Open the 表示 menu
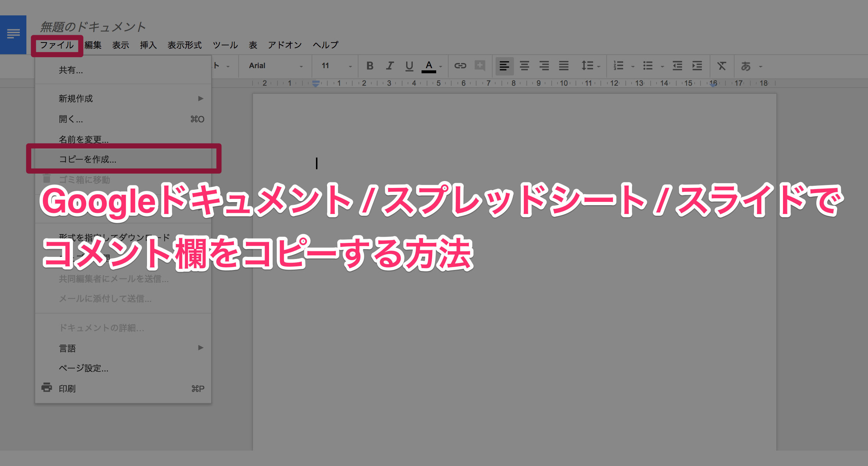The width and height of the screenshot is (868, 466). tap(121, 45)
